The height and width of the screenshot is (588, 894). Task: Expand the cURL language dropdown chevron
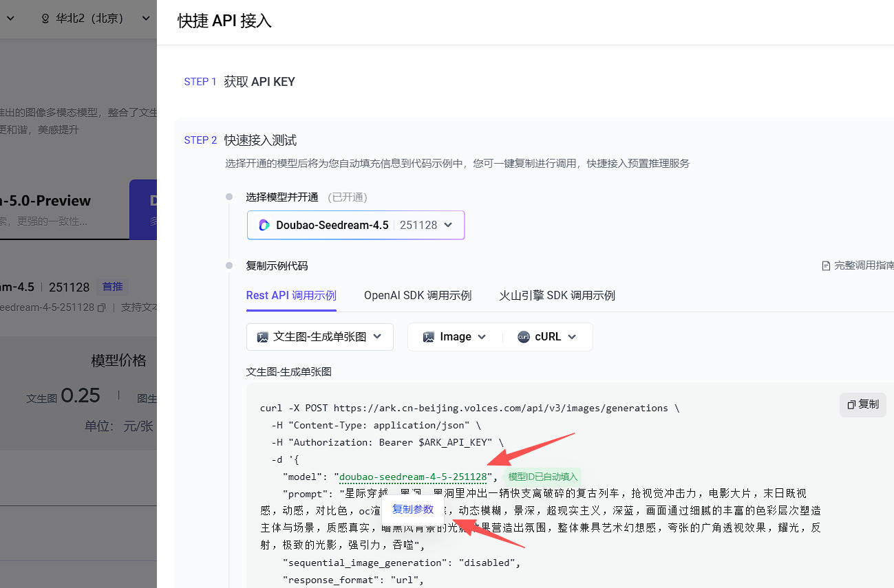pyautogui.click(x=572, y=337)
